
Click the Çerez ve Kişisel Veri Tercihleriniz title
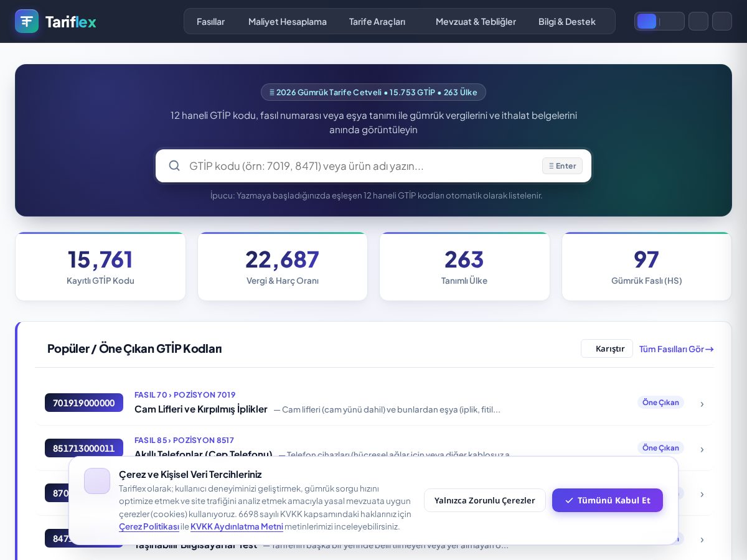[190, 474]
